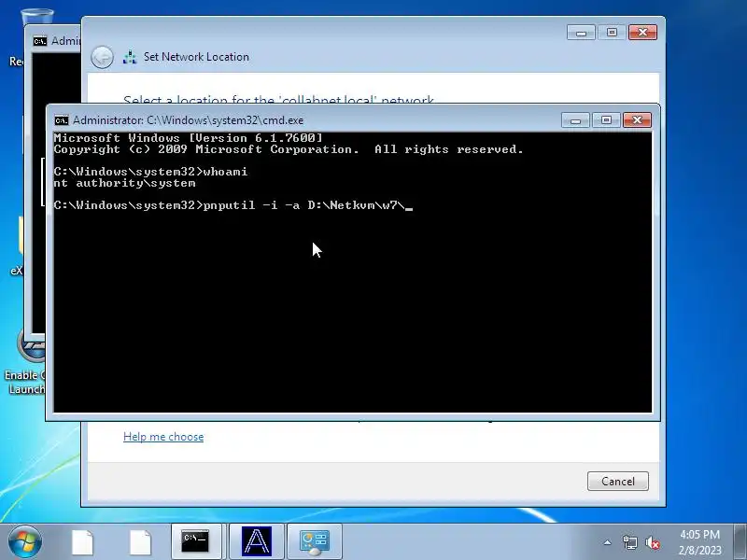
Task: Click the Recycle Bin desktop icon
Action: tap(37, 17)
